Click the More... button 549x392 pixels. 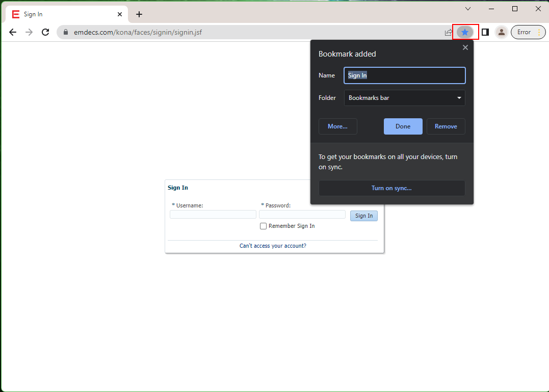pos(337,126)
